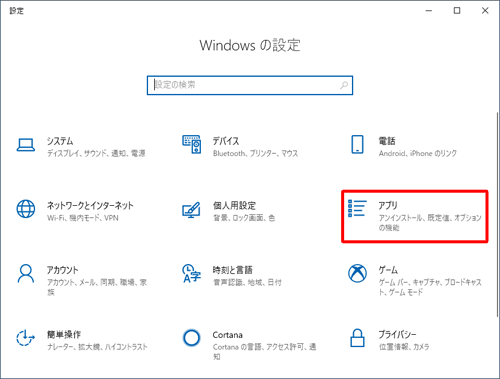Image resolution: width=500 pixels, height=379 pixels.
Task: Open the プライバシー padlock icon
Action: click(357, 338)
